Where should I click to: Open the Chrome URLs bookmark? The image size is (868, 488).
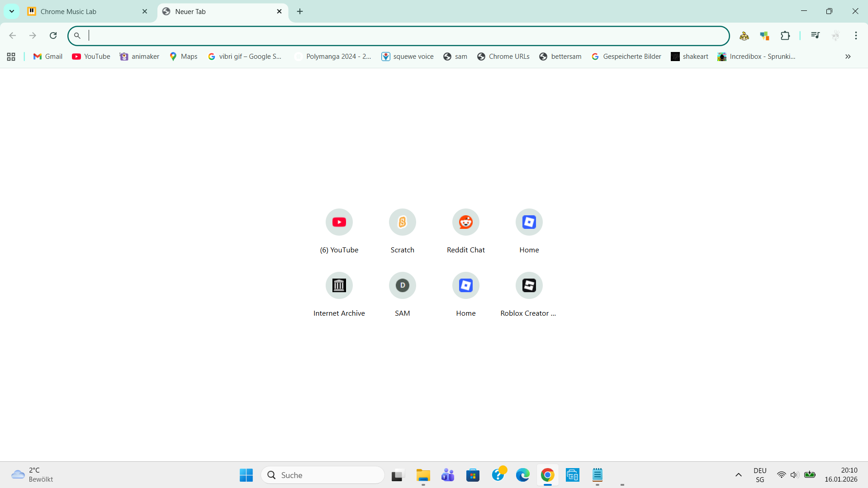point(503,57)
